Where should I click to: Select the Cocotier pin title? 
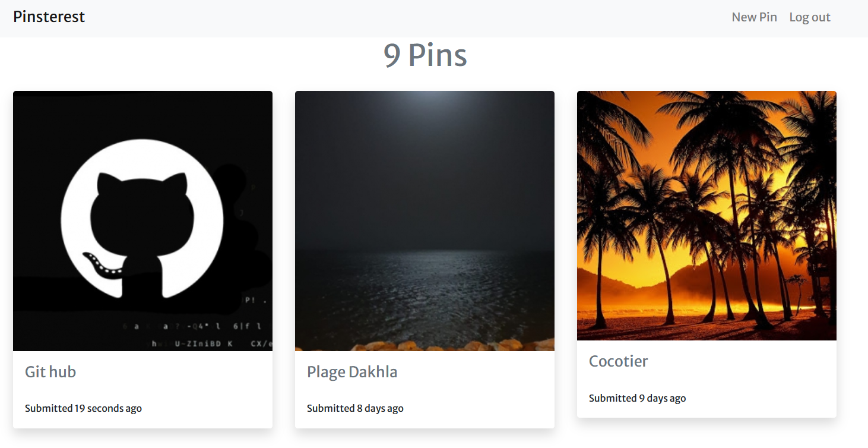point(618,361)
